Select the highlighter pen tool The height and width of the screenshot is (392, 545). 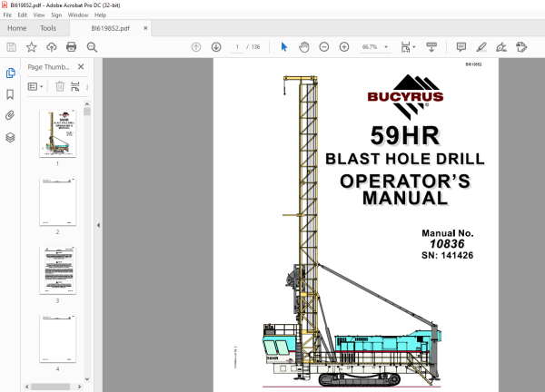[x=481, y=47]
